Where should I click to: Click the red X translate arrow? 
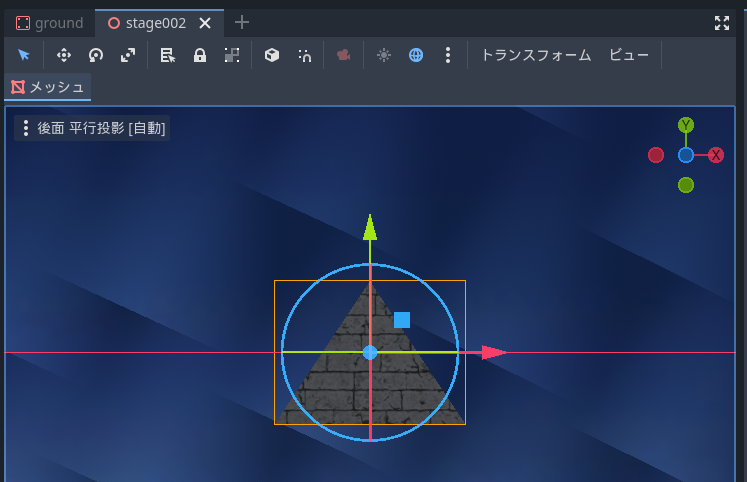click(x=494, y=352)
